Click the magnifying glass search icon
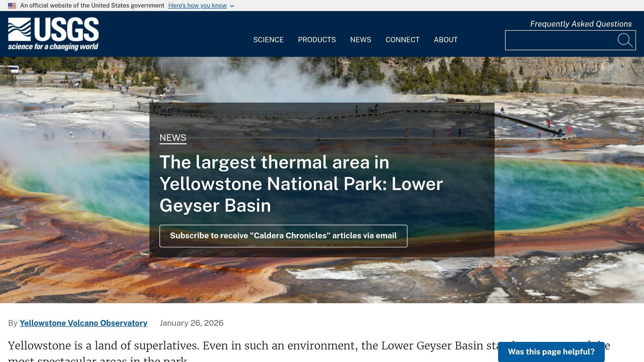The height and width of the screenshot is (362, 644). [x=625, y=40]
